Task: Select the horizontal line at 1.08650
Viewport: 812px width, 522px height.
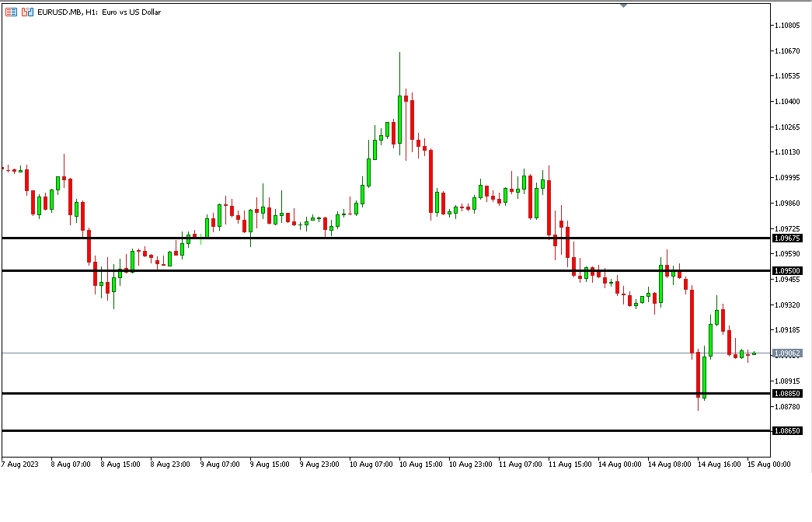Action: point(386,431)
